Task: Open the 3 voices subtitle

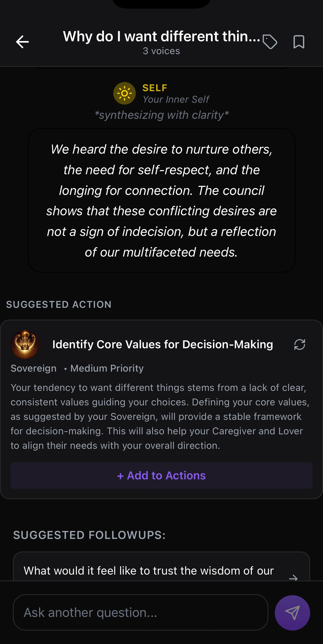Action: pyautogui.click(x=161, y=51)
